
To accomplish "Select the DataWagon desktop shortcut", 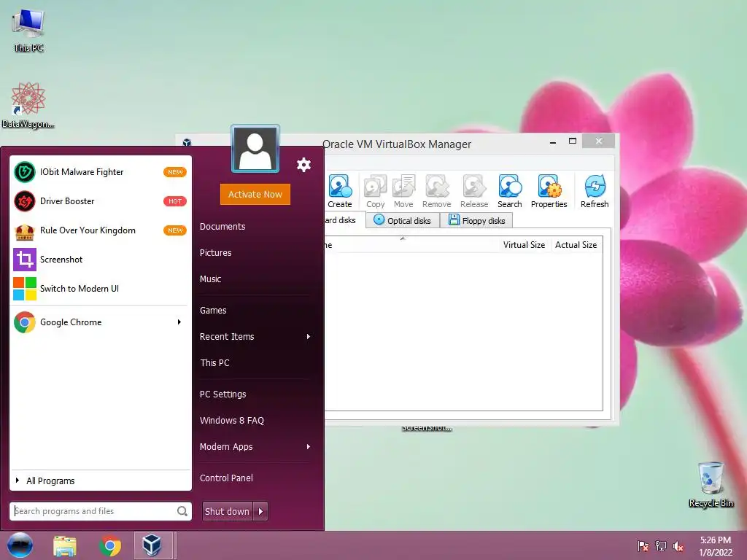I will tap(28, 105).
